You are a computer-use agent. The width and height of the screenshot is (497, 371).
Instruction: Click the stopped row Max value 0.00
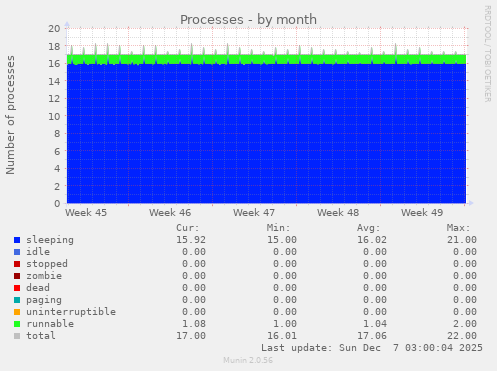click(465, 264)
